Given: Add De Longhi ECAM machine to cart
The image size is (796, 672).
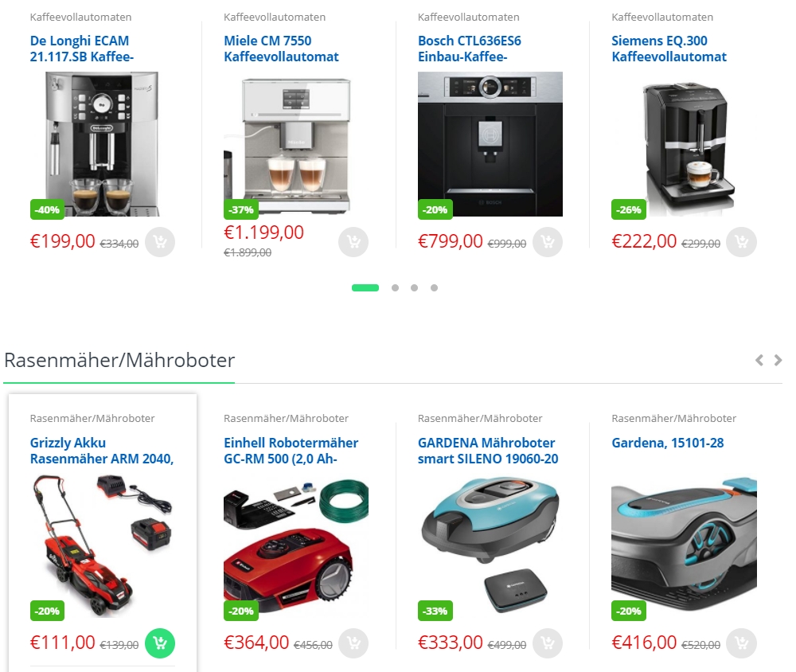Looking at the screenshot, I should [x=160, y=242].
